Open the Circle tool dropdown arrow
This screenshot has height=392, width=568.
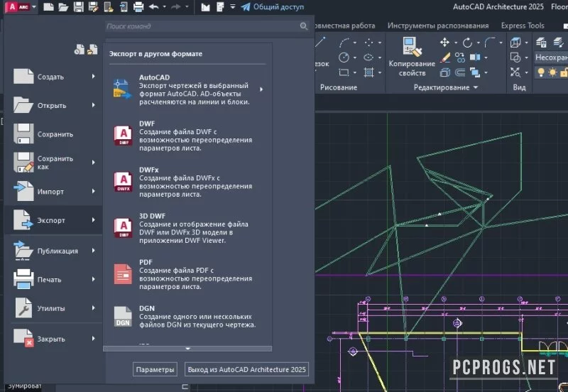354,58
